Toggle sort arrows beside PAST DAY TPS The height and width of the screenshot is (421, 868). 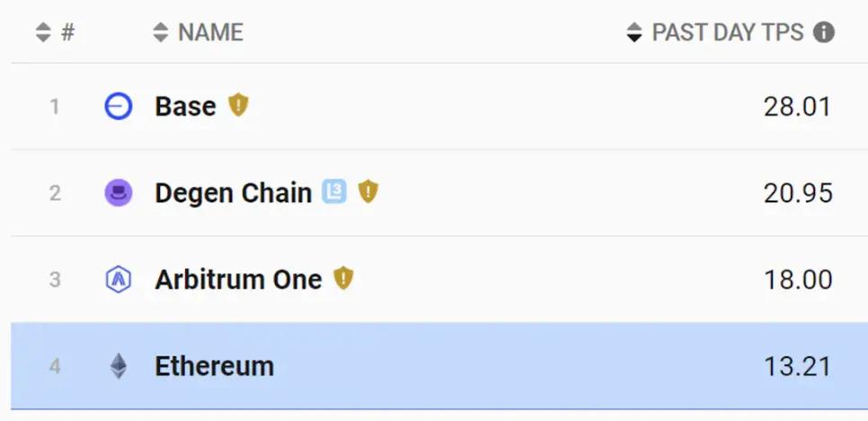tap(634, 33)
